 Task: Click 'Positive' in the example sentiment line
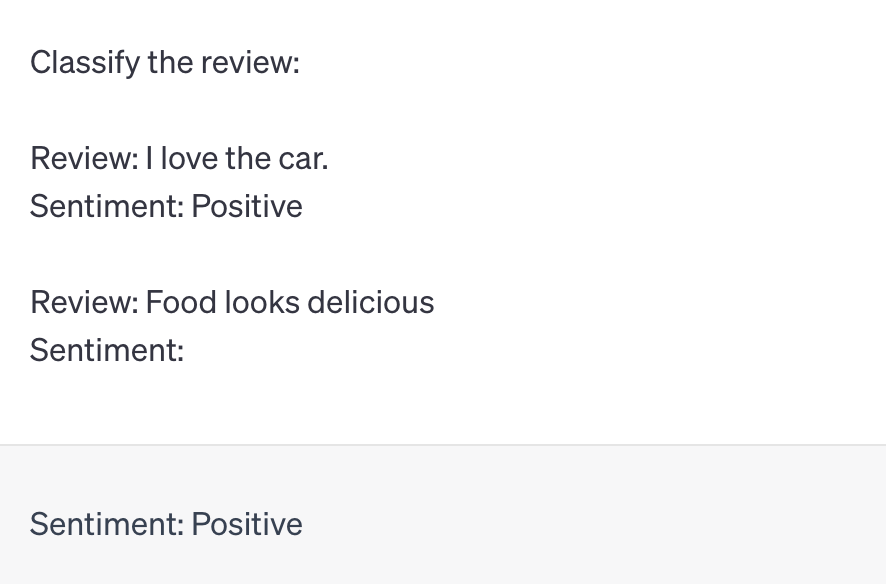pyautogui.click(x=247, y=206)
